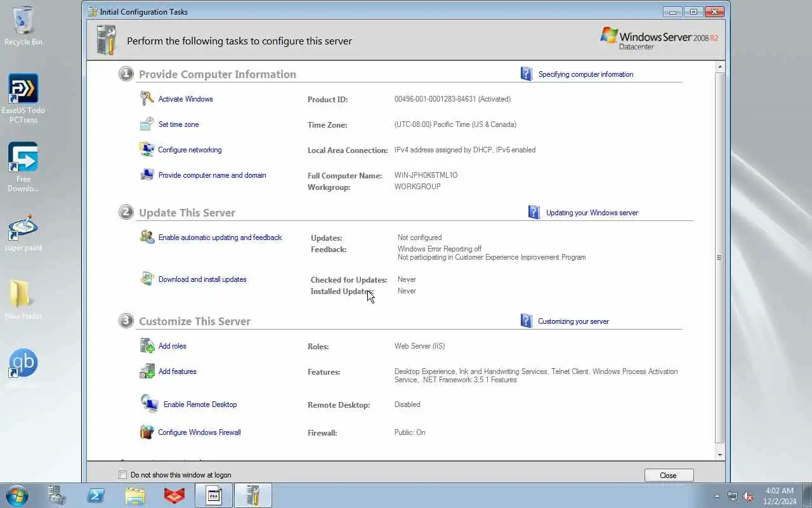The image size is (812, 508).
Task: Click the WIN-JPH0K6TML1O computer name text
Action: (426, 175)
